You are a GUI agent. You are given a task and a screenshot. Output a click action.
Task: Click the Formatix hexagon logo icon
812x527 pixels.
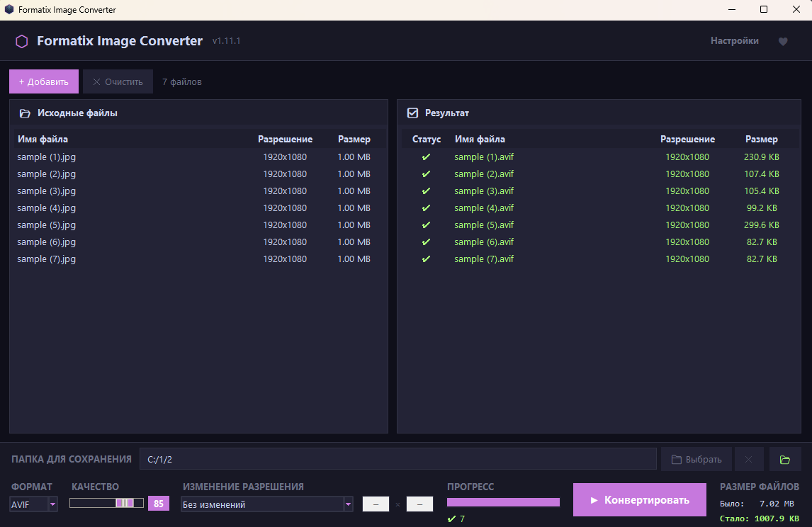pyautogui.click(x=22, y=41)
